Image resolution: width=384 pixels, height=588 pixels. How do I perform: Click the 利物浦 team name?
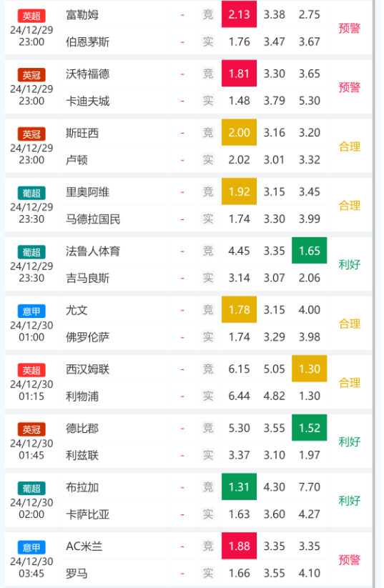pyautogui.click(x=82, y=396)
